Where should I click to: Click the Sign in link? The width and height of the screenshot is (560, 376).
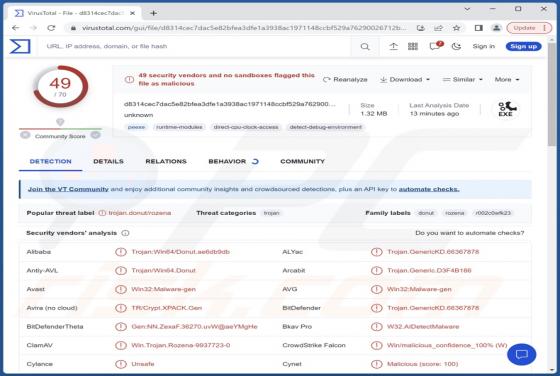pyautogui.click(x=484, y=46)
